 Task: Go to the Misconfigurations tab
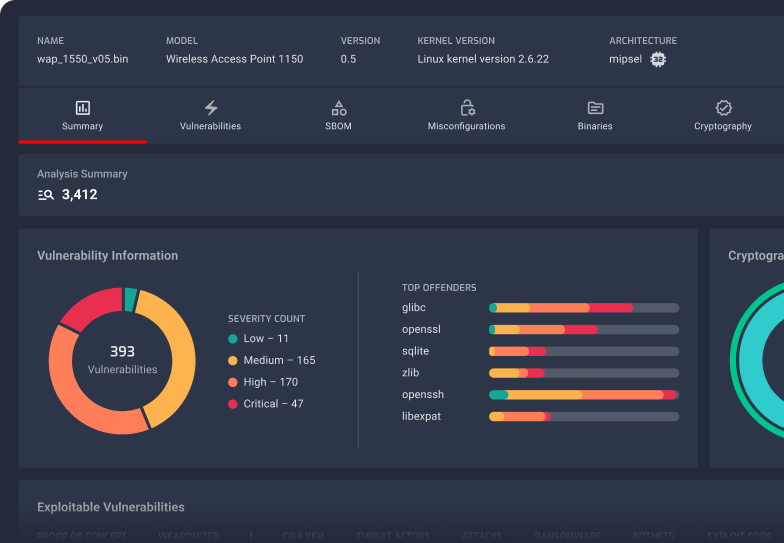point(466,116)
